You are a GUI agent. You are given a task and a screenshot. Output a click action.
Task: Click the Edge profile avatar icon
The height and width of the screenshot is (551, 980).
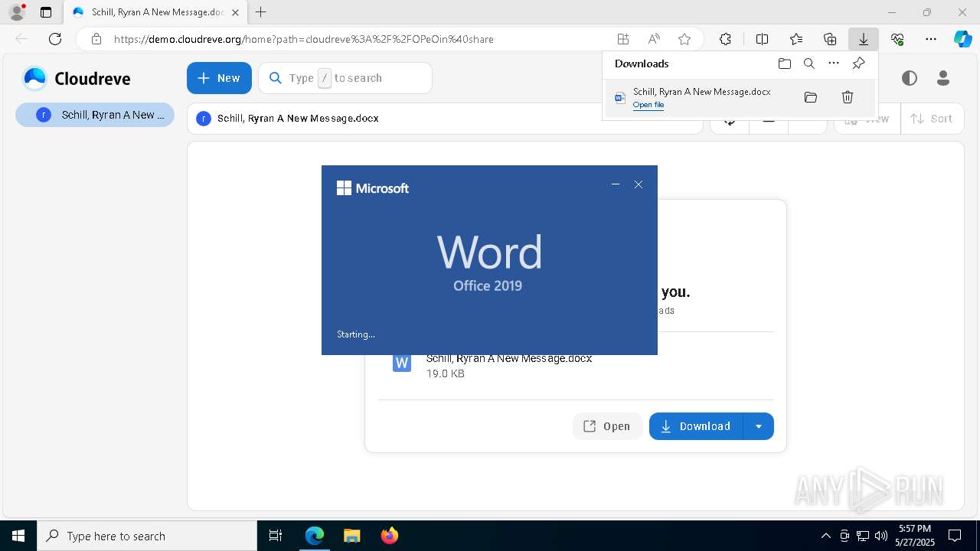click(x=16, y=12)
